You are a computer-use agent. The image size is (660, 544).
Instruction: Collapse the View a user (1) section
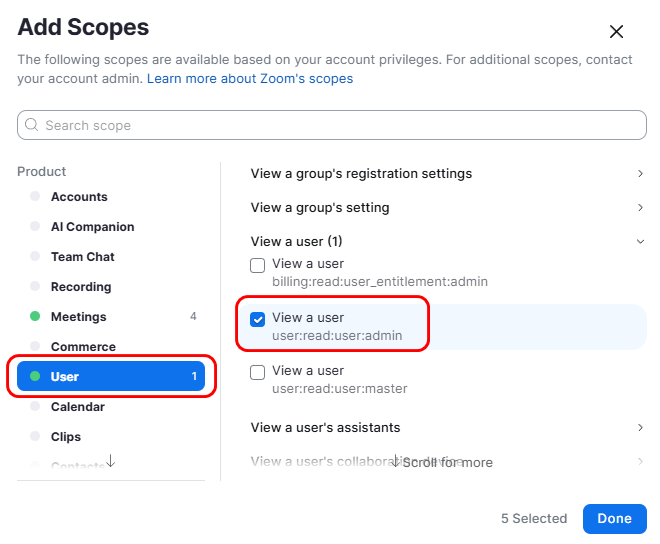click(x=640, y=241)
